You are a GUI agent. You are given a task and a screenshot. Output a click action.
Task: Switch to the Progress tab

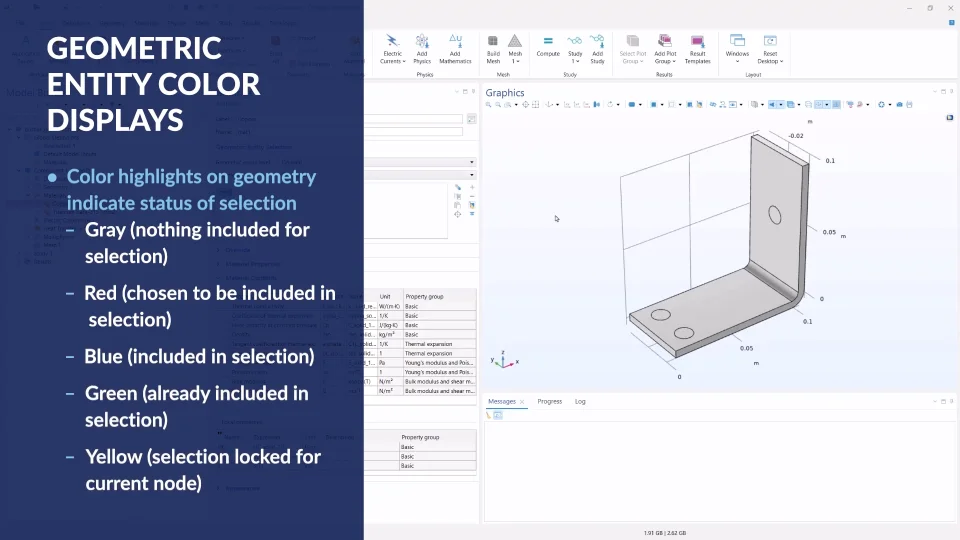[x=549, y=402]
